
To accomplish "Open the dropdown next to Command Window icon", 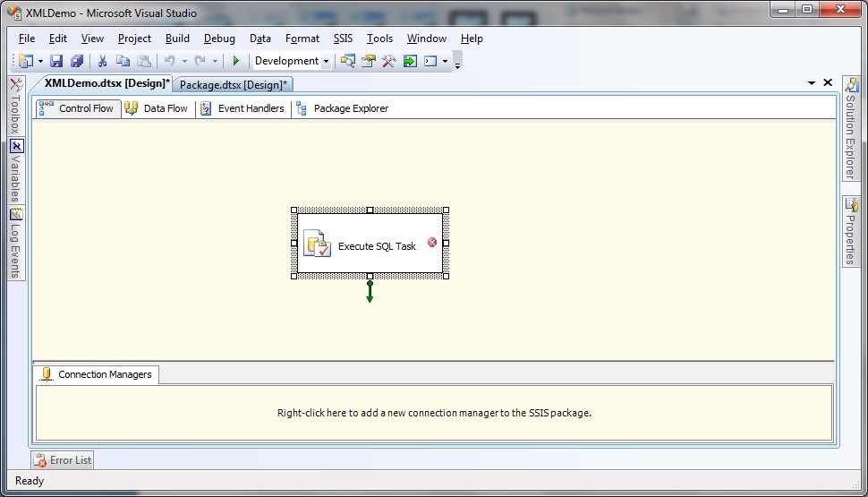I will pyautogui.click(x=445, y=62).
